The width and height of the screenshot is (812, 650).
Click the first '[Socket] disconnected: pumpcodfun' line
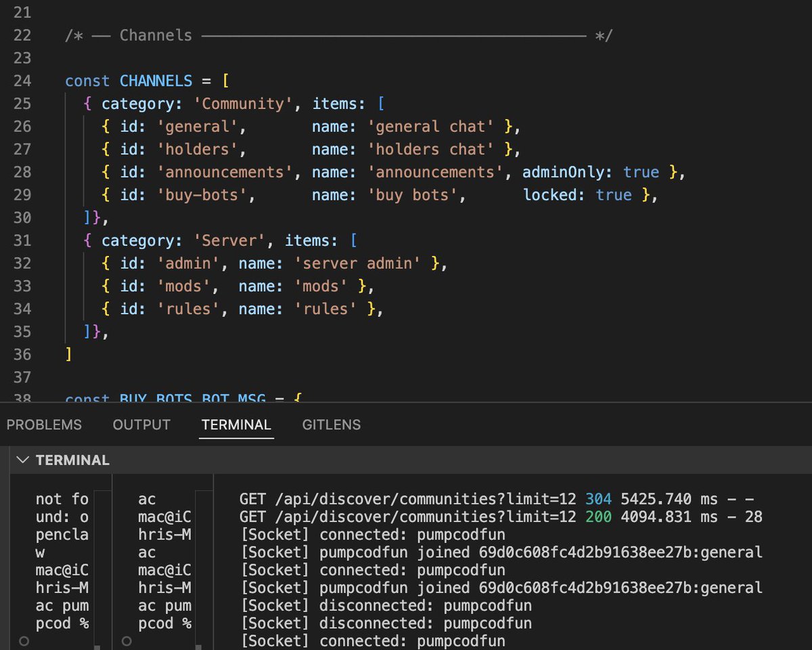pyautogui.click(x=386, y=605)
